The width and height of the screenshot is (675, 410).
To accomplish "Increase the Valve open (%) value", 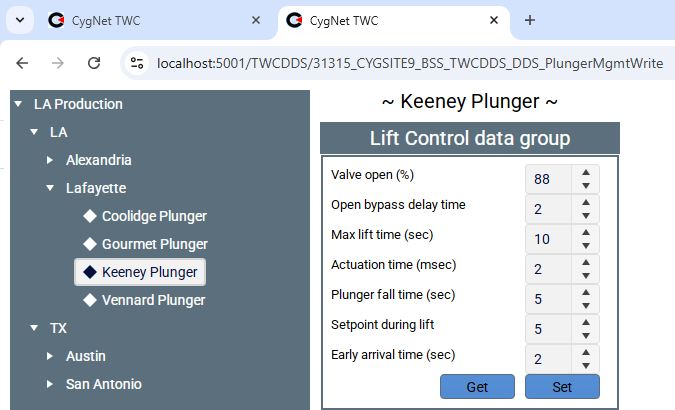I will (585, 172).
